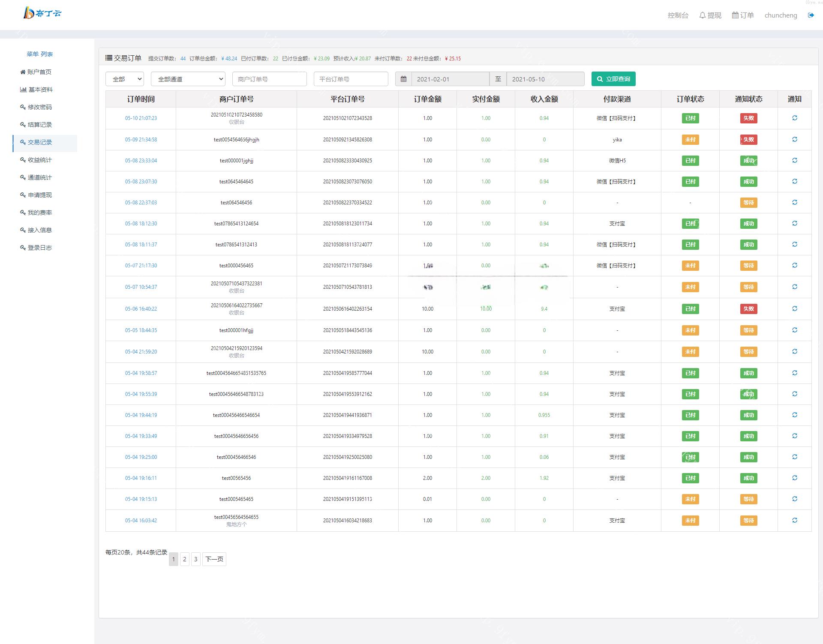Open order details via the 05-08 23:33:04 link
823x644 pixels.
click(141, 160)
